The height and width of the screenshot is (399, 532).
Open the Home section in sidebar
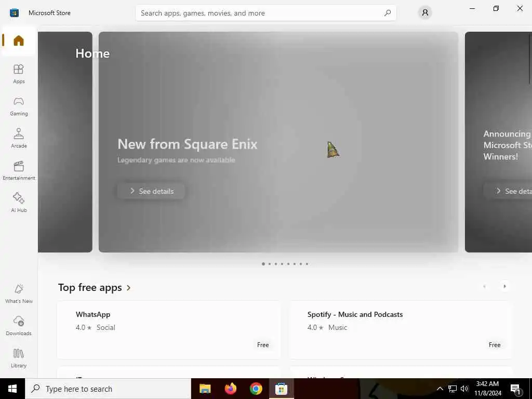click(19, 41)
